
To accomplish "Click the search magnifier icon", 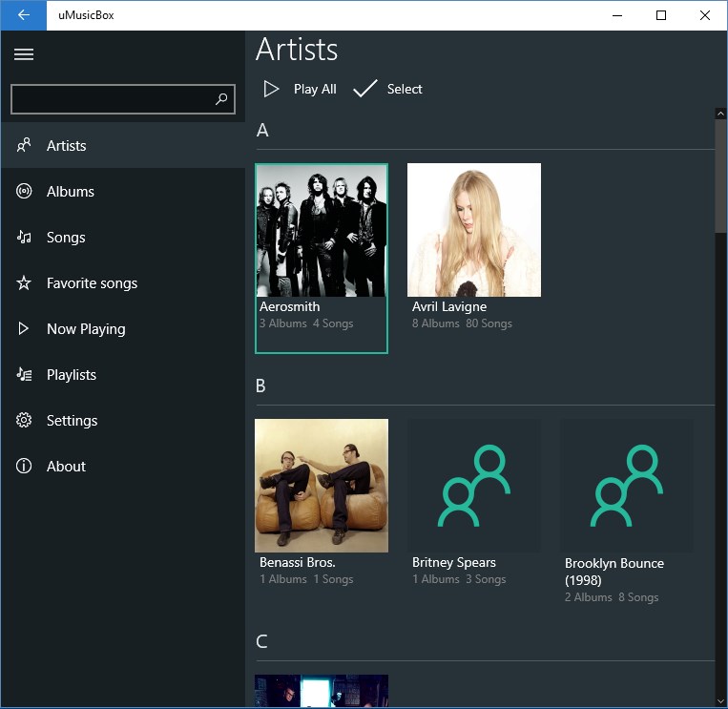I will point(221,98).
